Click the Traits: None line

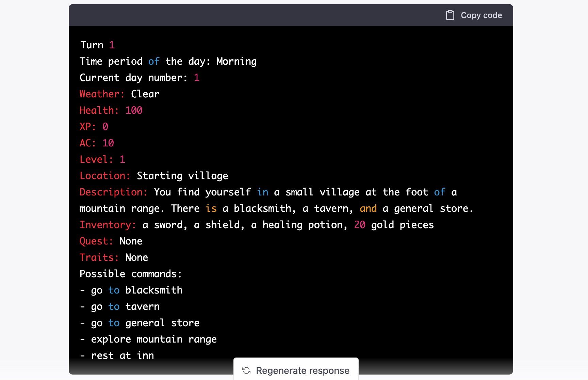[114, 257]
